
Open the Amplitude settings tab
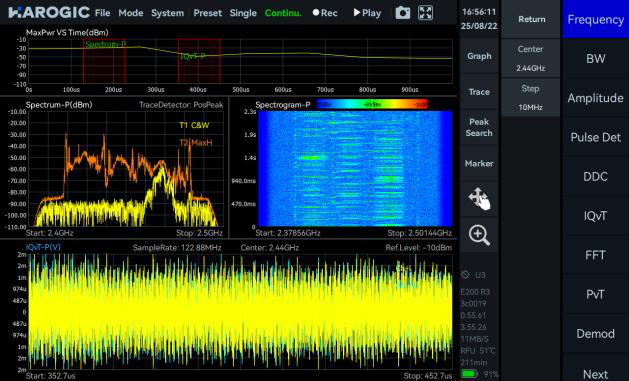pyautogui.click(x=595, y=98)
